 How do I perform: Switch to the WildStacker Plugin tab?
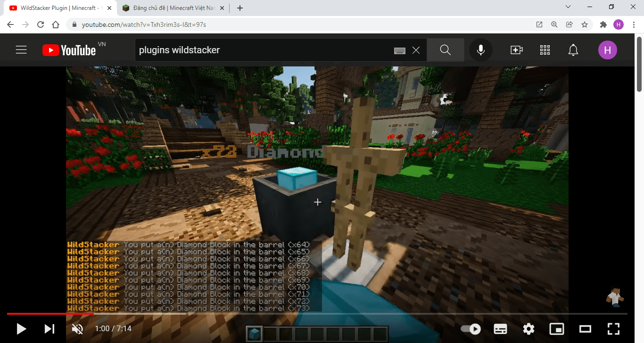[x=60, y=8]
